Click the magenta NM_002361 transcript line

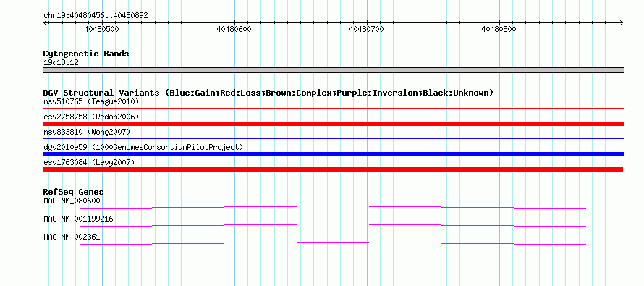333,244
